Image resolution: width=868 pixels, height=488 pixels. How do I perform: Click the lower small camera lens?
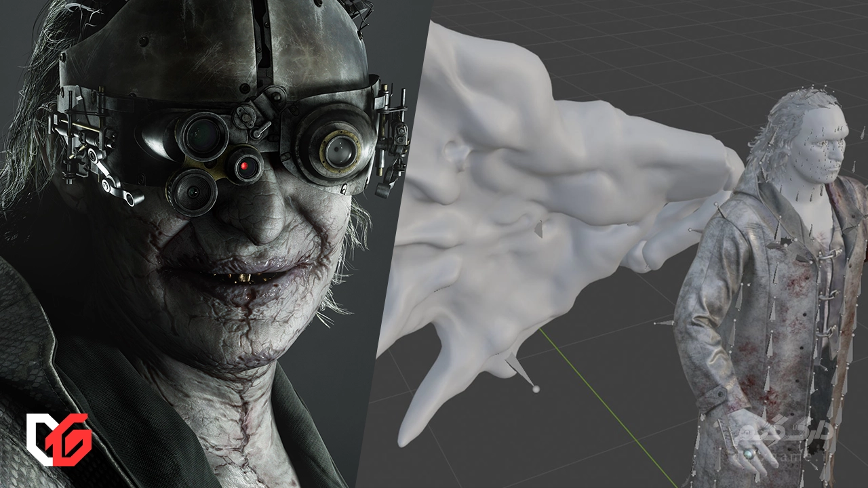193,192
